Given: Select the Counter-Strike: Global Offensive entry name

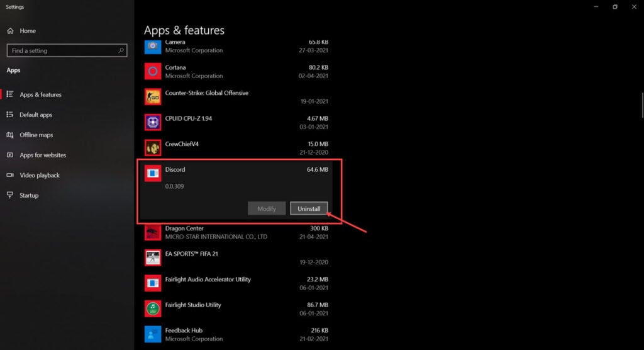Looking at the screenshot, I should pos(206,93).
